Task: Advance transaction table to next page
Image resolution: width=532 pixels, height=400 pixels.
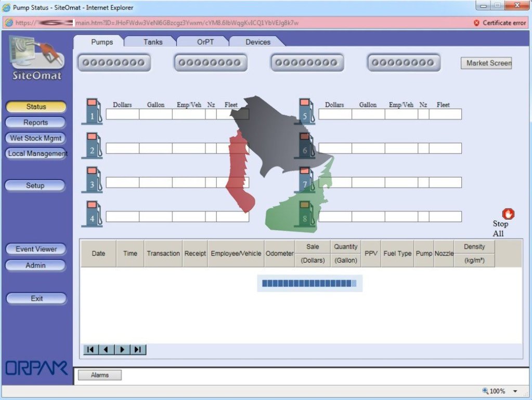Action: 122,350
